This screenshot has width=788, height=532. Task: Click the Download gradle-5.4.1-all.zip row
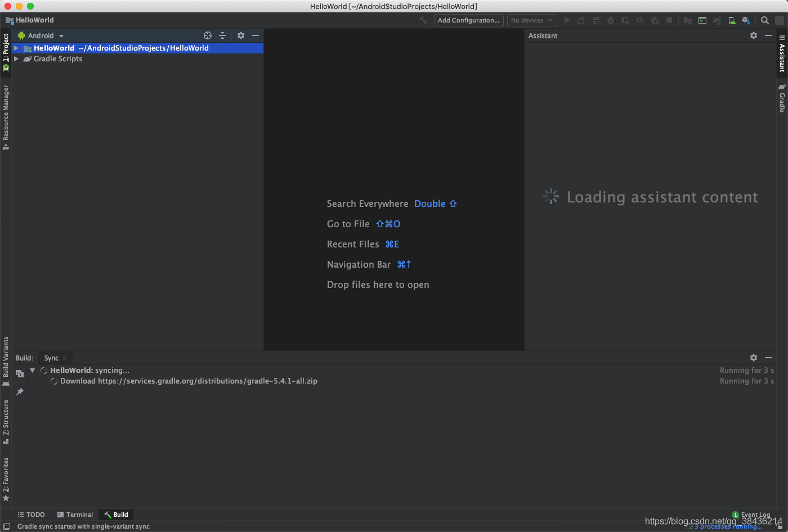(x=189, y=381)
